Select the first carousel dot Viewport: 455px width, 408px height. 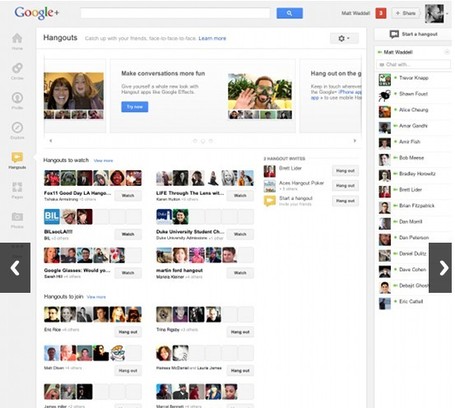195,141
